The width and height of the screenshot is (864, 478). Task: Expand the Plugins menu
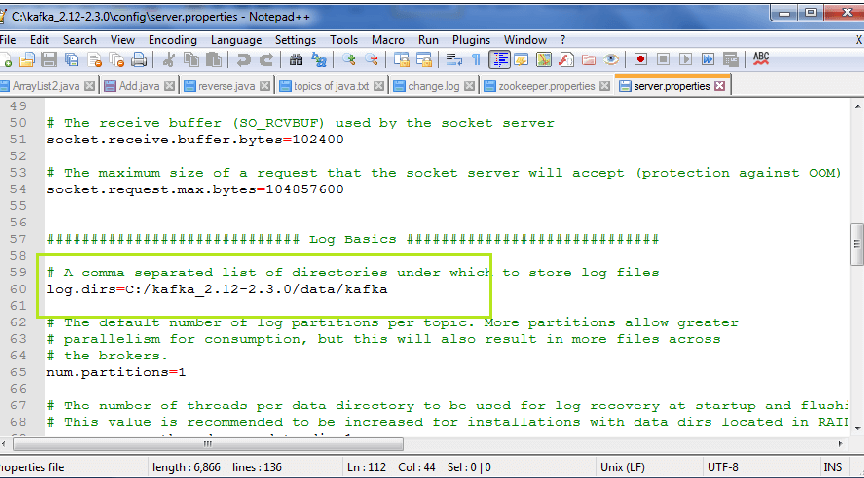click(471, 39)
